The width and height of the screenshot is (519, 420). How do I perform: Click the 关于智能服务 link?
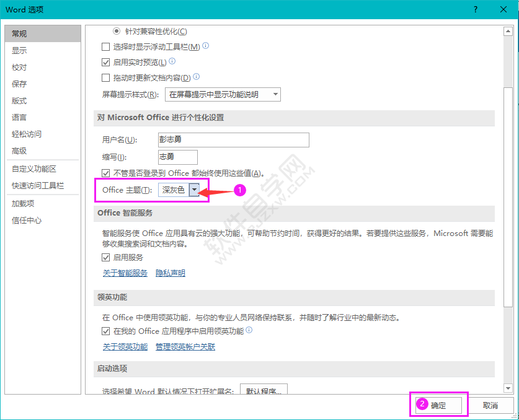pos(125,273)
